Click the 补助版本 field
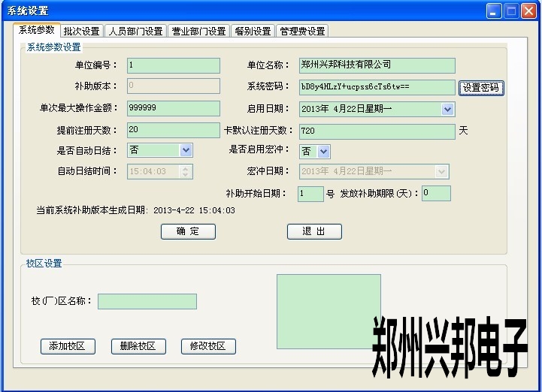 pos(174,86)
